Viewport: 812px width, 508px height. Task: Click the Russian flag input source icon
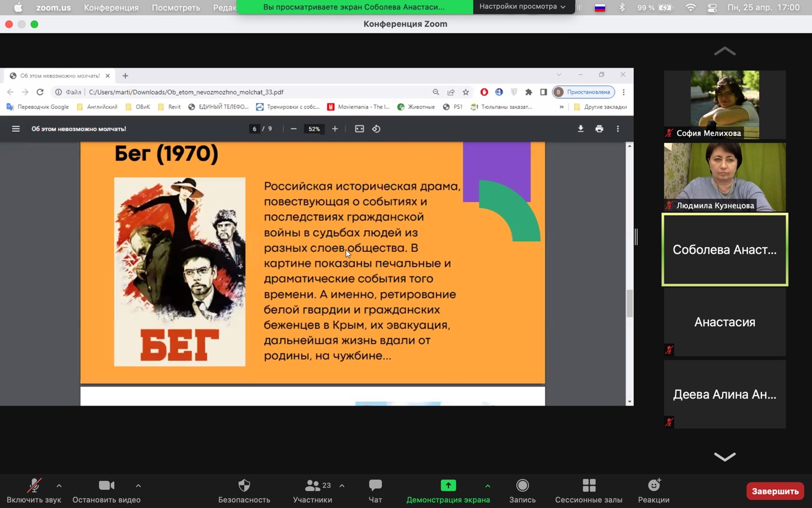pyautogui.click(x=600, y=8)
